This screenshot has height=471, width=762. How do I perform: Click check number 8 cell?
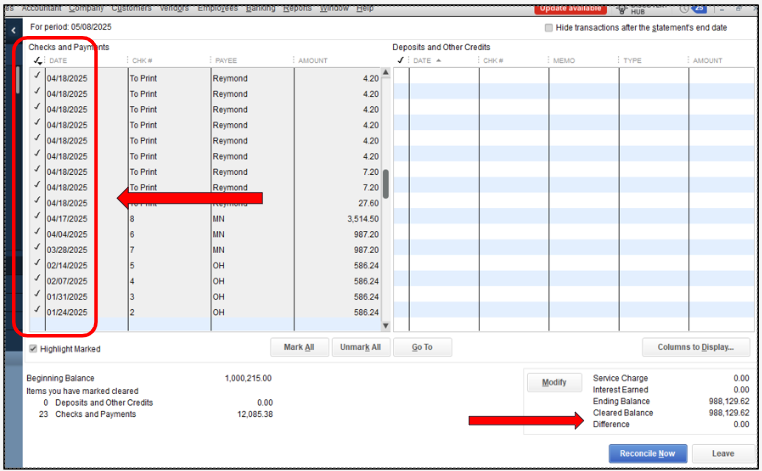(x=169, y=219)
